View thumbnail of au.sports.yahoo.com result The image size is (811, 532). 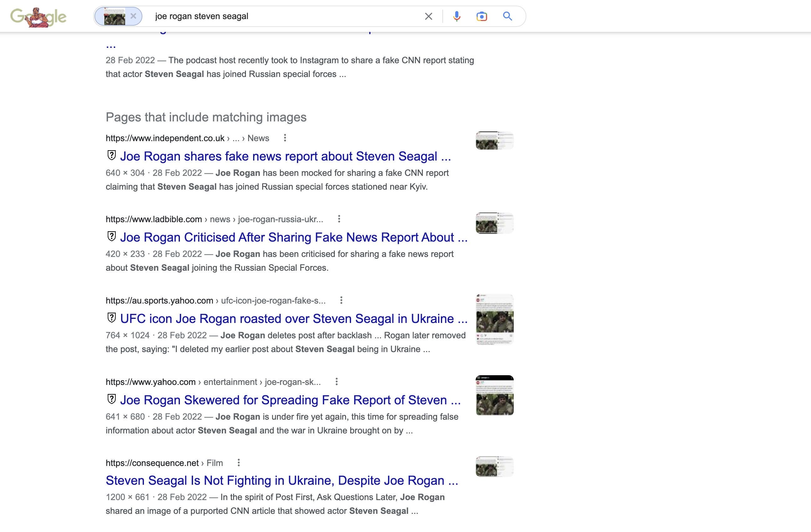tap(494, 319)
